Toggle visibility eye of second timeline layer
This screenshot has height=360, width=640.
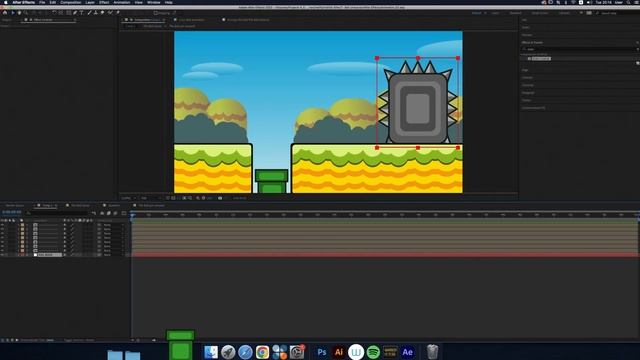point(2,229)
